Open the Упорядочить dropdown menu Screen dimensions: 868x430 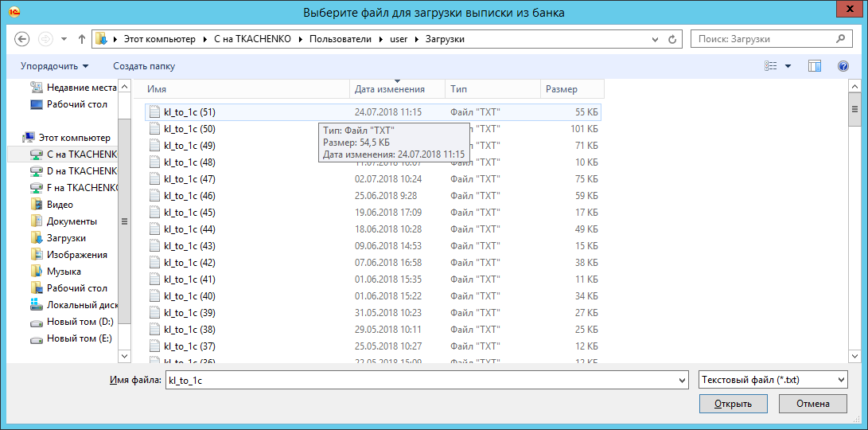[x=54, y=66]
